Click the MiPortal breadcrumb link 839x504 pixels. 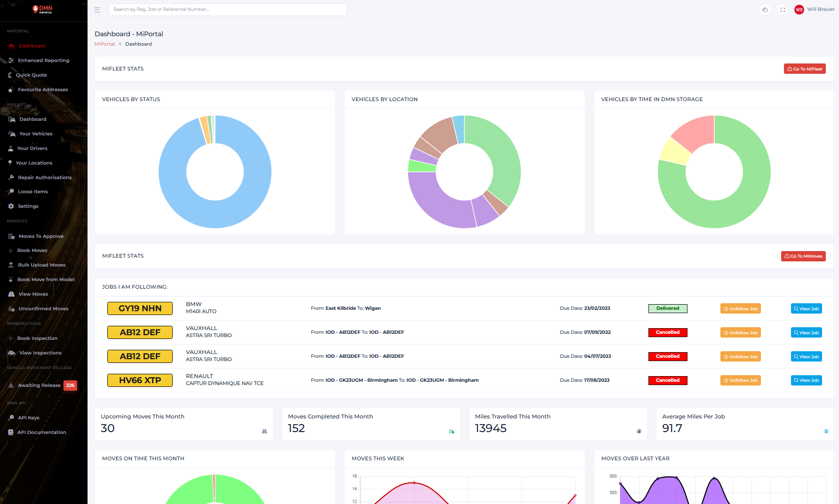104,44
